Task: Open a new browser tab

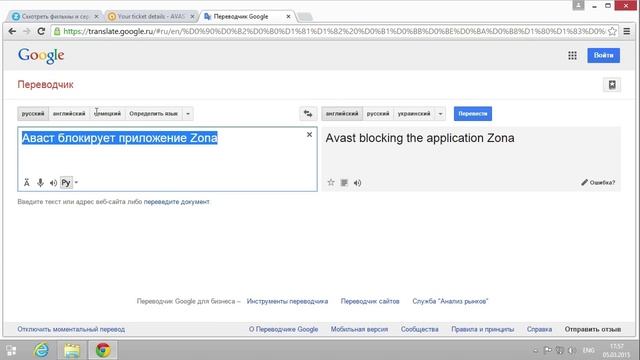Action: point(304,17)
